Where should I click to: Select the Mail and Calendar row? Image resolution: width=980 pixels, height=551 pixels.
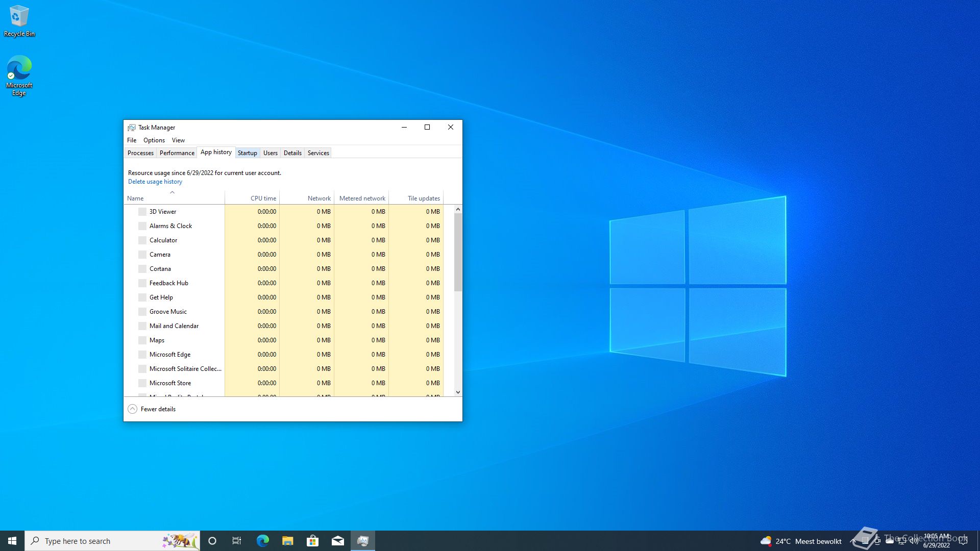[x=283, y=326]
